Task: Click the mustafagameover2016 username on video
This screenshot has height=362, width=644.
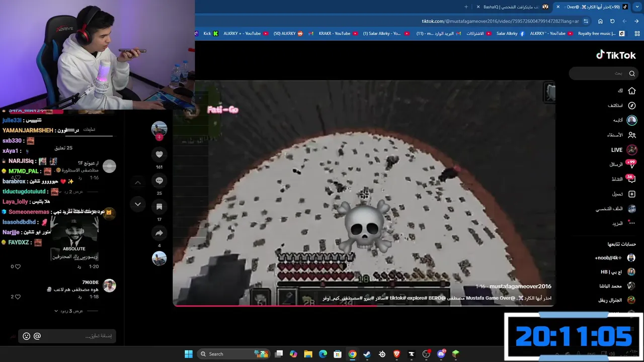Action: tap(520, 287)
